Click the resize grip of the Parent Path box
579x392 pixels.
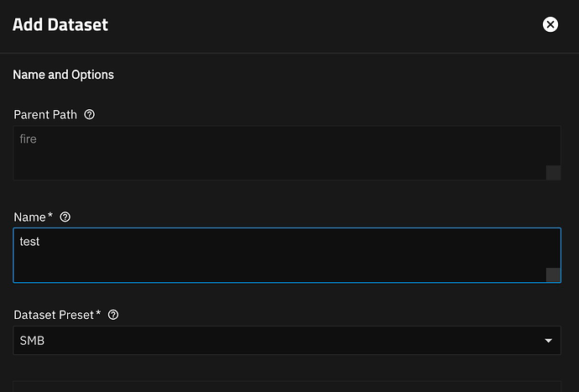coord(553,173)
